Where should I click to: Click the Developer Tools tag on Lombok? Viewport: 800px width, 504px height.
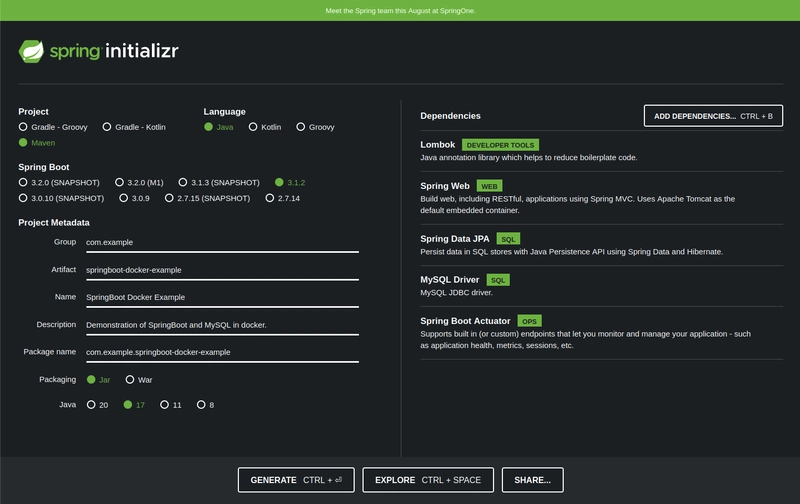coord(500,145)
